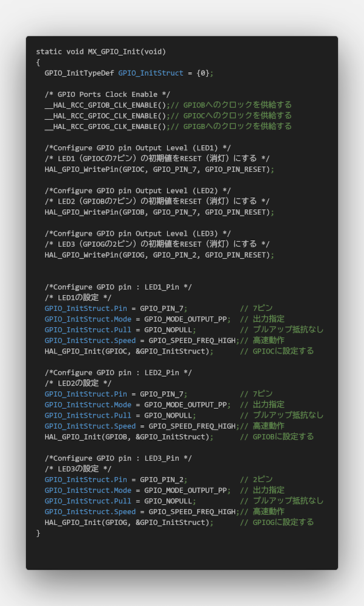Click the GPIO_InitTypeDef declaration line
Screen dimensions: 364x606
point(129,73)
